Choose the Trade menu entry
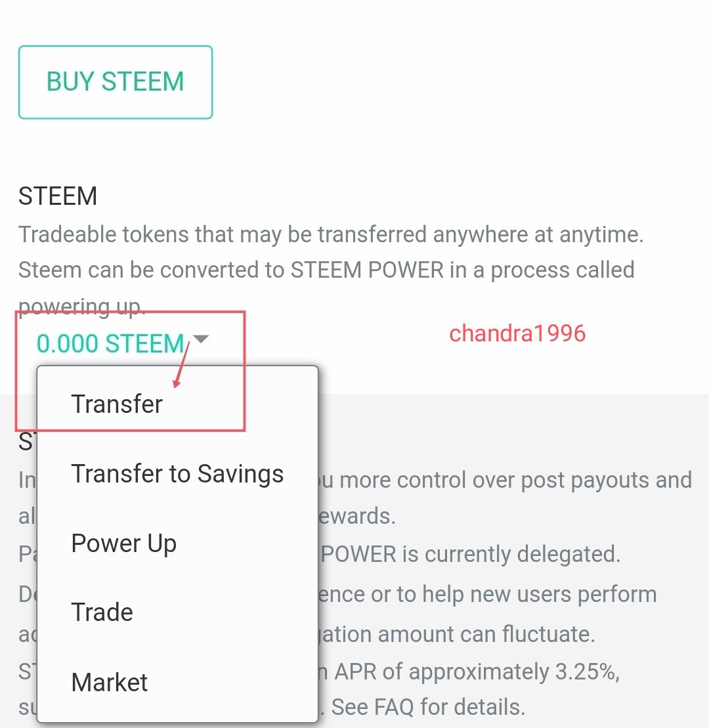Screen dimensions: 709x728 102,612
